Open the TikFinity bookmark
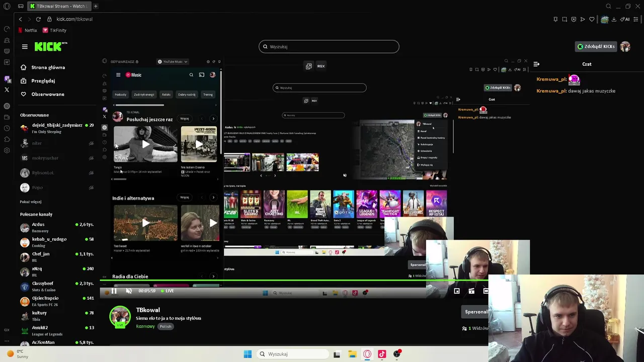644x362 pixels. point(54,30)
